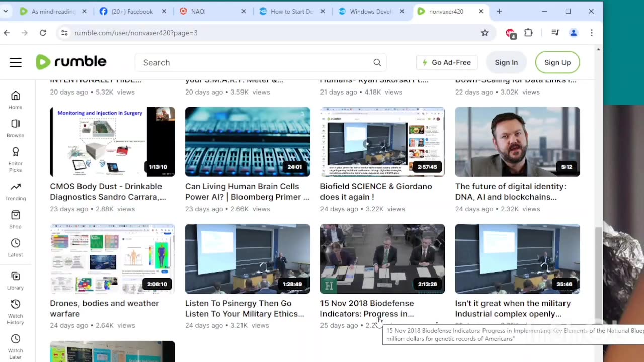
Task: Open the Rumble hamburger menu
Action: tap(16, 62)
